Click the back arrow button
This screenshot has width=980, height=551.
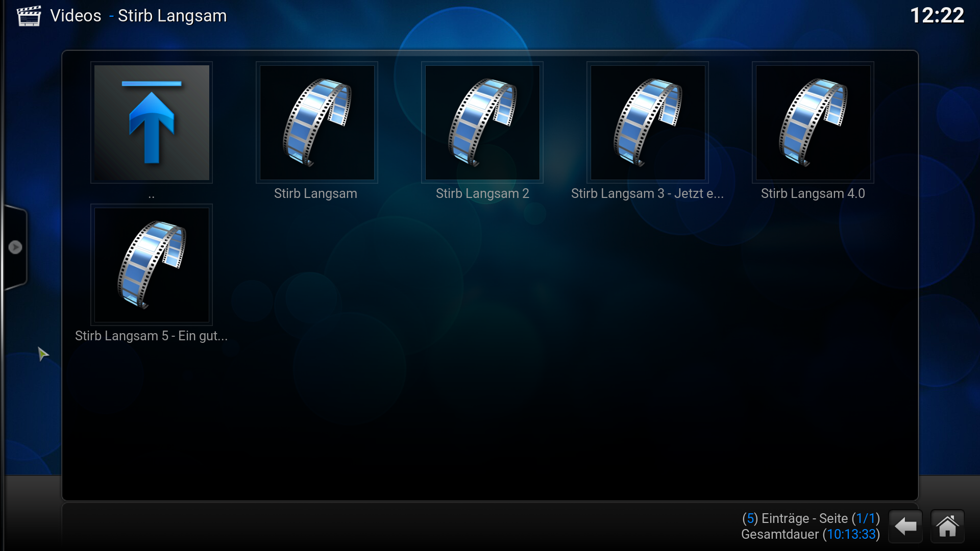click(x=905, y=526)
